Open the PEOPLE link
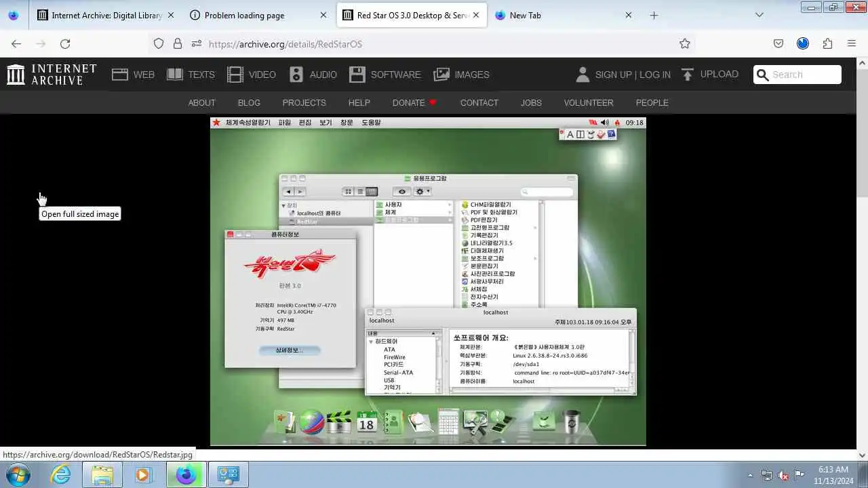 pyautogui.click(x=652, y=103)
